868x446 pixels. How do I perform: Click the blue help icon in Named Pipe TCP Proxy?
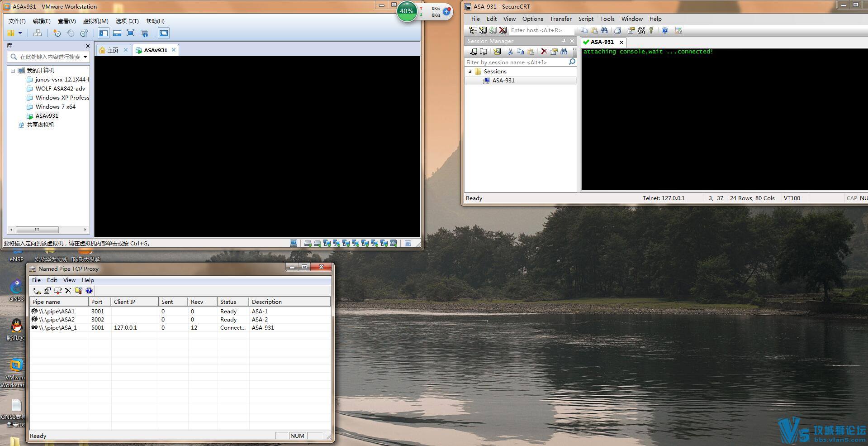[x=89, y=291]
